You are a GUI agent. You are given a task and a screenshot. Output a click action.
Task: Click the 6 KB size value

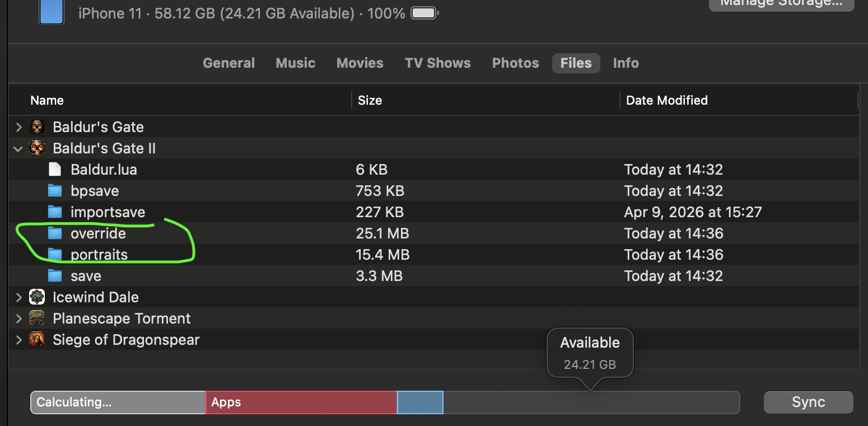371,170
